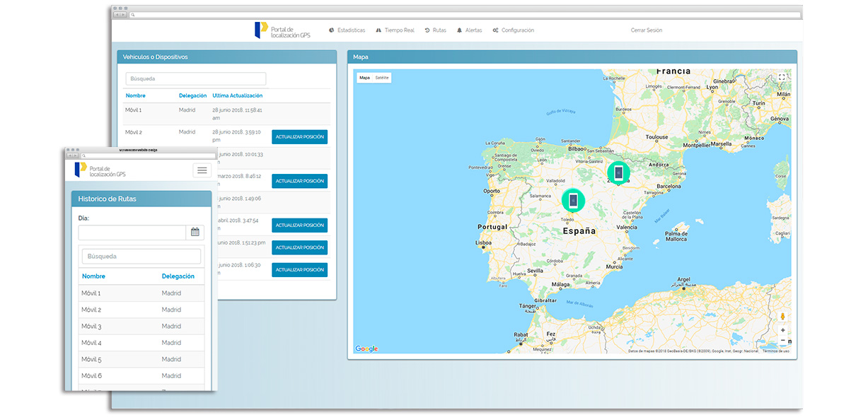Sort routes by Nombre in the small window
Viewport: 868px width, 417px height.
point(93,276)
